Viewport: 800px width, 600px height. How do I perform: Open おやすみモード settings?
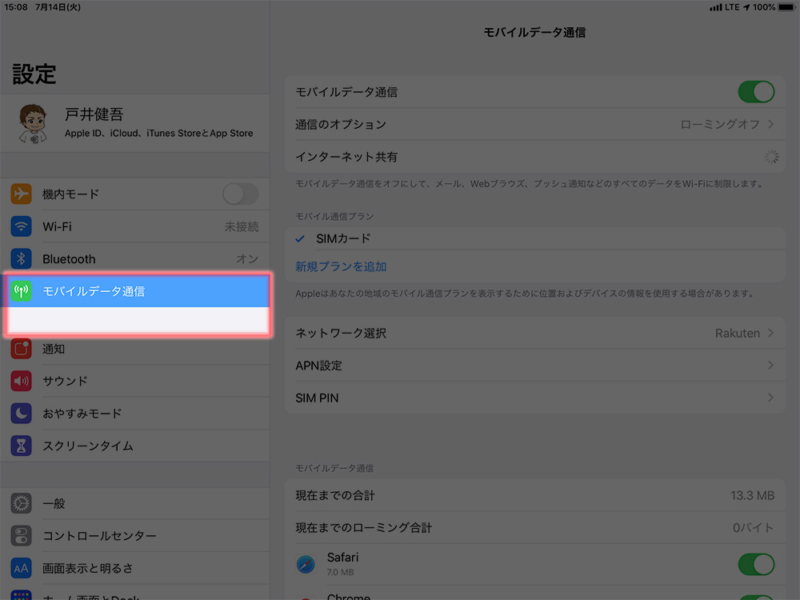click(135, 413)
